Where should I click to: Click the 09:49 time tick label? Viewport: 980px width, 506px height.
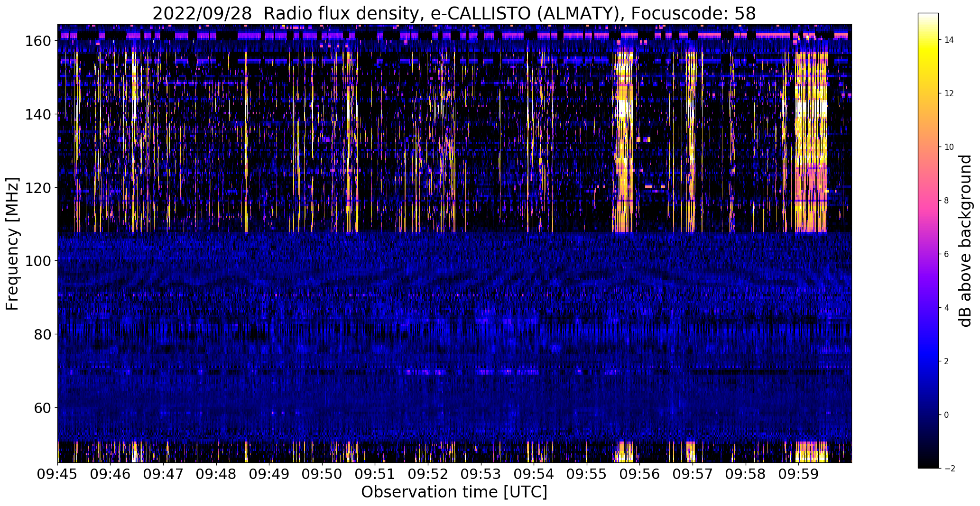click(x=269, y=474)
